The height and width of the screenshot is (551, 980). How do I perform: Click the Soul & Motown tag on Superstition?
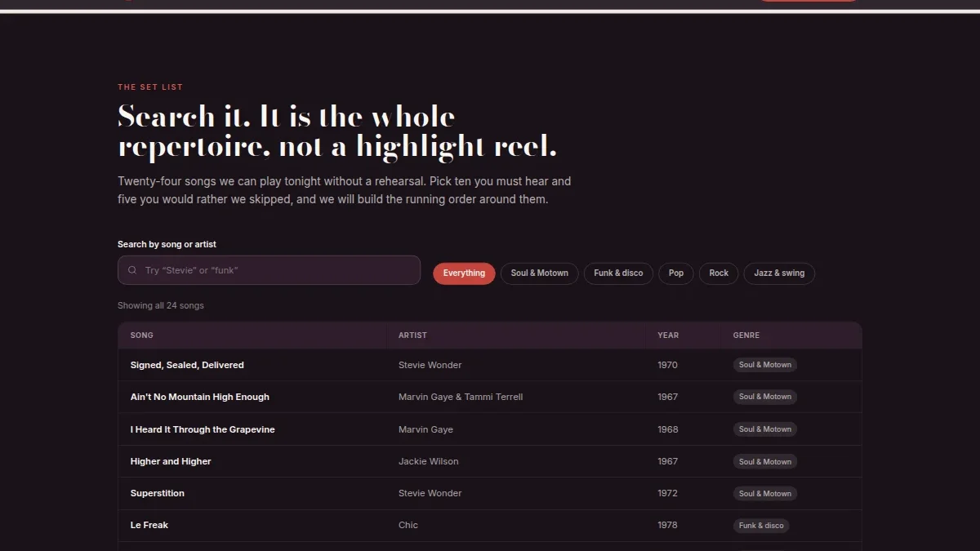pyautogui.click(x=765, y=494)
